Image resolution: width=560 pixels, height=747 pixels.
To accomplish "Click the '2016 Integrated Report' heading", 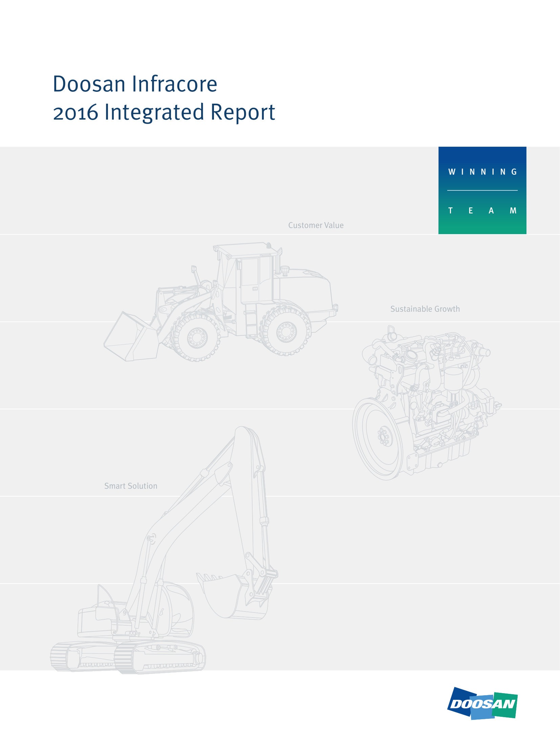I will point(164,112).
